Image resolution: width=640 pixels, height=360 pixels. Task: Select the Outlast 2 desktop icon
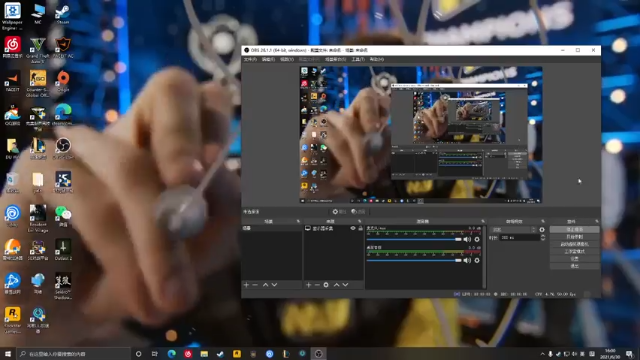pyautogui.click(x=63, y=250)
